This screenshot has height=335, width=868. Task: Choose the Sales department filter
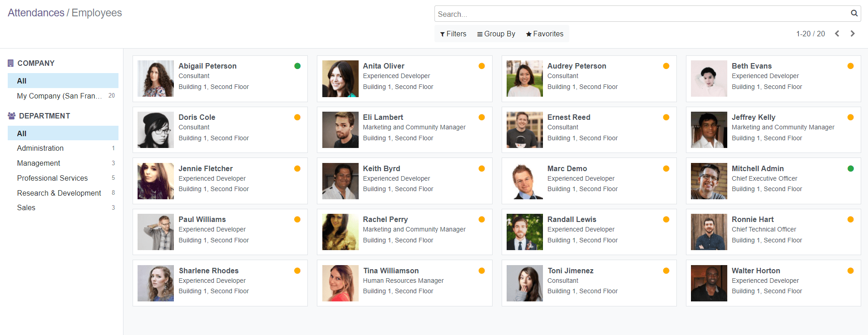click(x=26, y=207)
